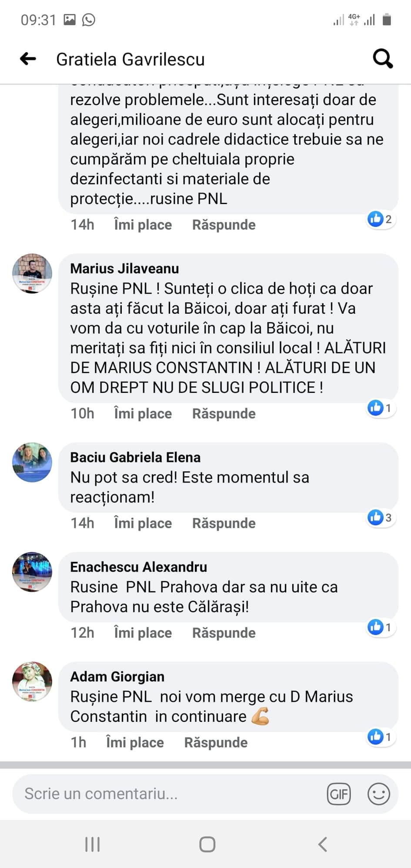This screenshot has height=868, width=411.
Task: Open the emoji smiley picker
Action: point(378,794)
